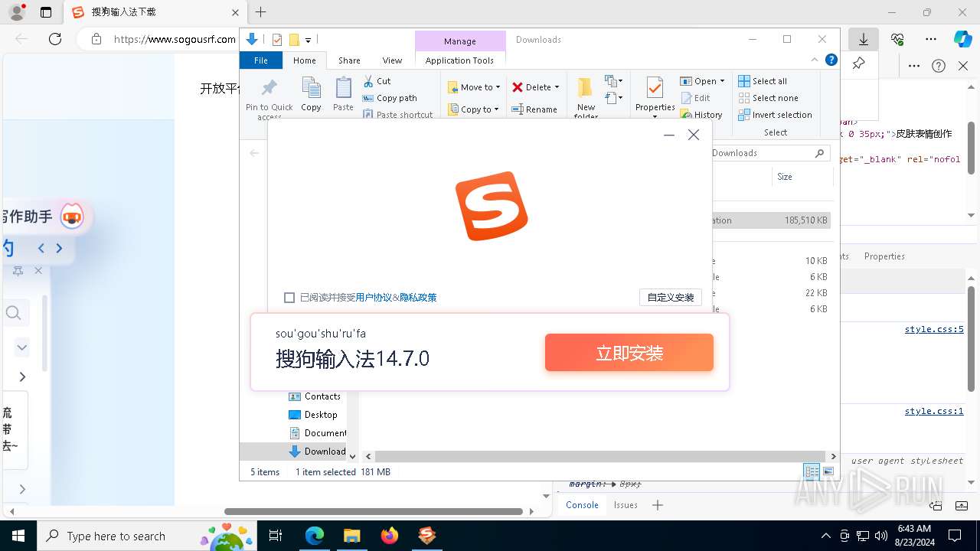Click Select all in the ribbon

click(763, 81)
